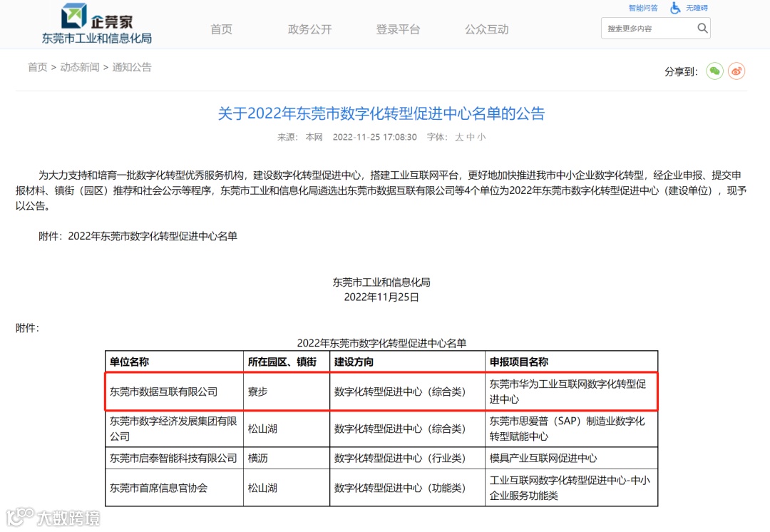The image size is (770, 532).
Task: Click the 智能问答 link
Action: (643, 8)
